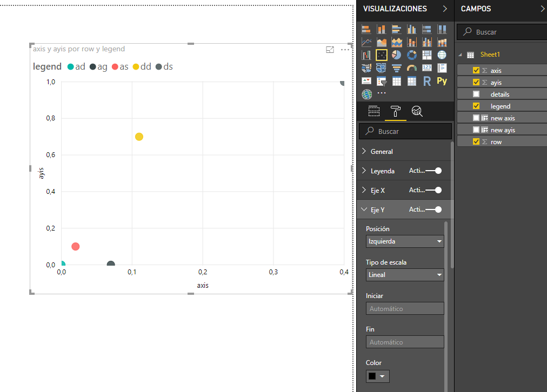Select the table visualization
The width and height of the screenshot is (547, 392).
pos(397,81)
